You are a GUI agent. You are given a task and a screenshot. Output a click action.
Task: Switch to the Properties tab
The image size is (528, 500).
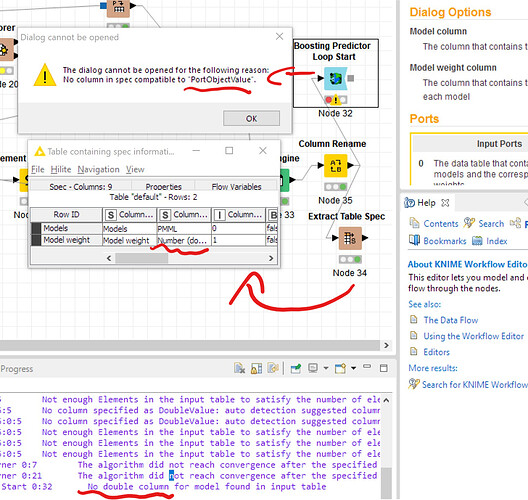163,187
